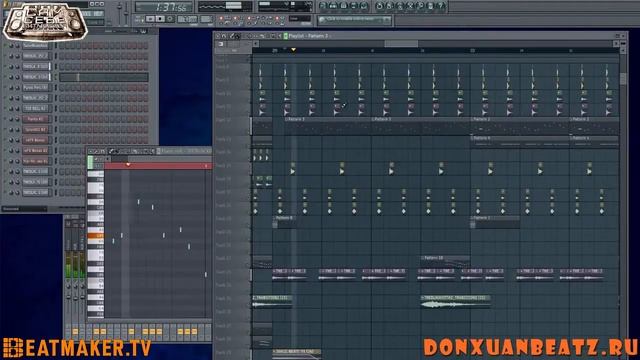Click the green pattern icon beside playlist title
640x360 pixels.
[x=285, y=36]
